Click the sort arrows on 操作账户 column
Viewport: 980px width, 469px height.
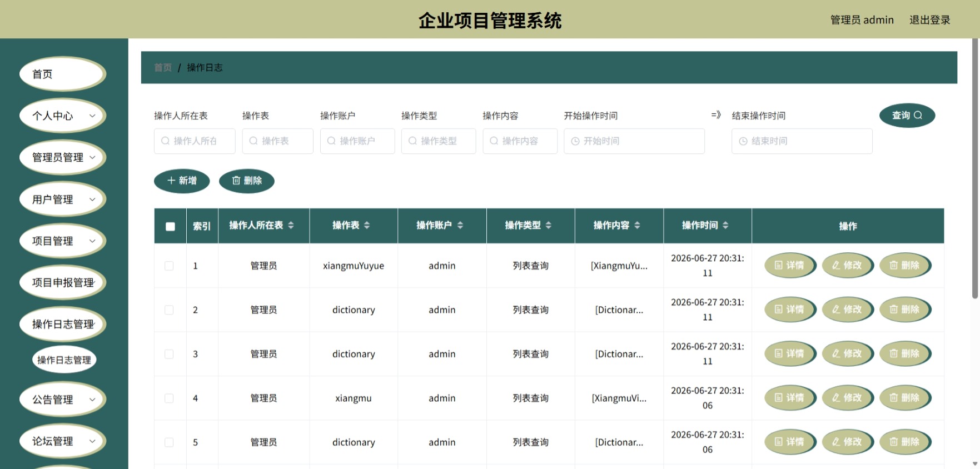460,225
